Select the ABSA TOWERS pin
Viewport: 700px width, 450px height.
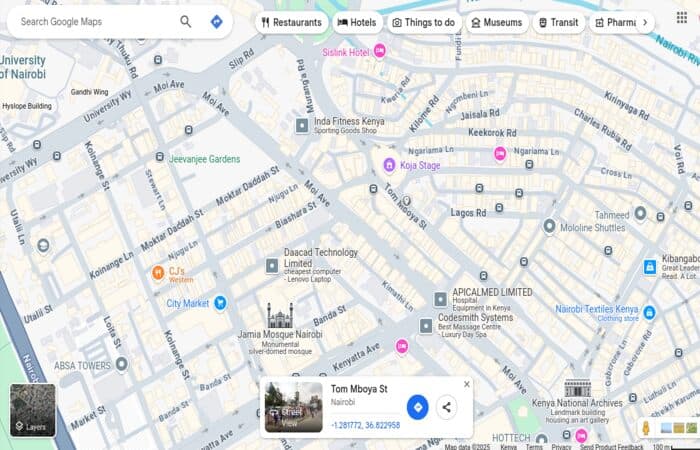(x=121, y=364)
